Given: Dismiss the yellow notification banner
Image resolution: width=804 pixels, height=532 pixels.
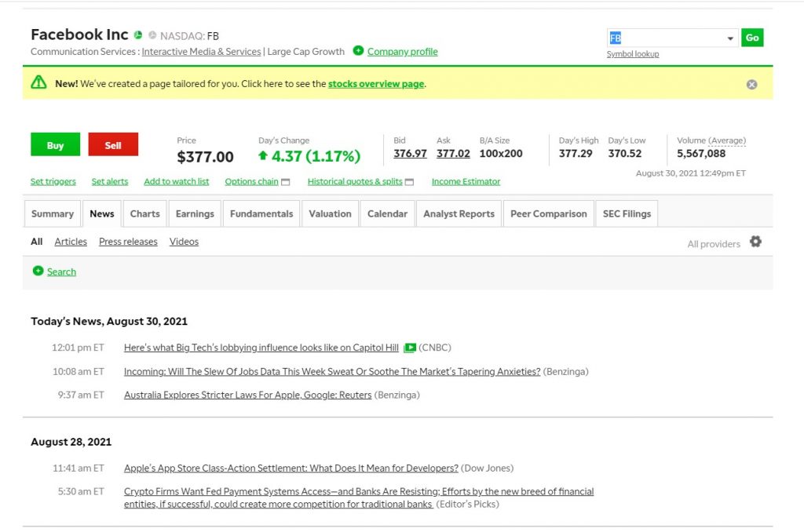Looking at the screenshot, I should click(751, 85).
